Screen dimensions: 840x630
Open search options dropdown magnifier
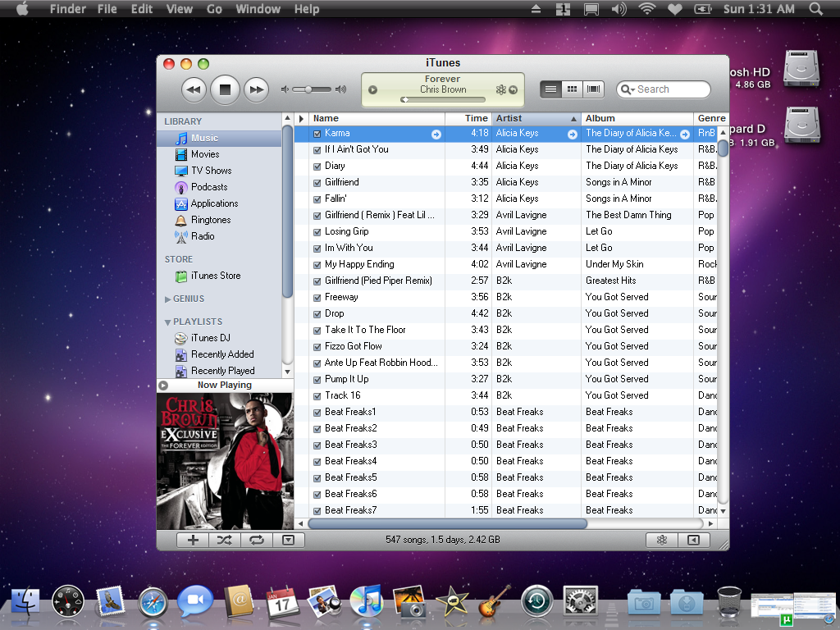tap(628, 89)
